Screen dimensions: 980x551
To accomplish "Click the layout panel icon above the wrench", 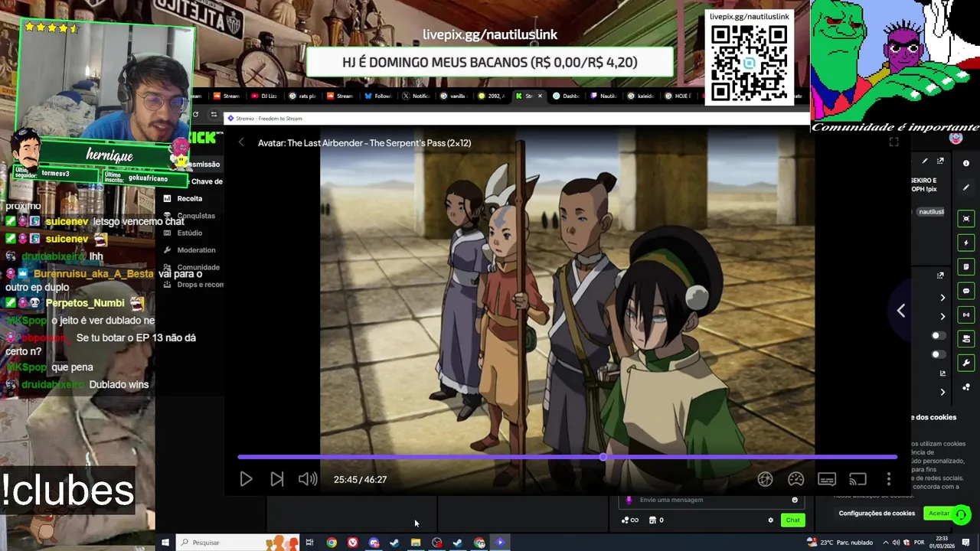I will tap(966, 338).
